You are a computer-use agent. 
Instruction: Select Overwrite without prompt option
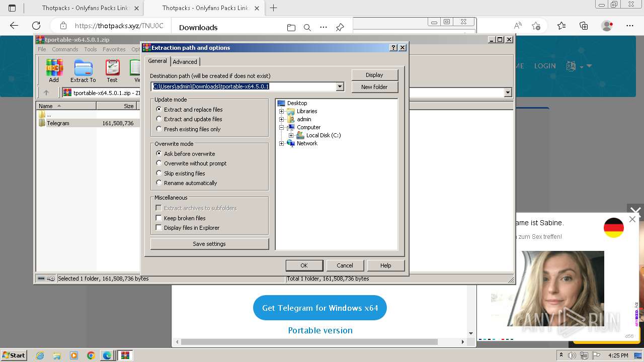point(191,163)
